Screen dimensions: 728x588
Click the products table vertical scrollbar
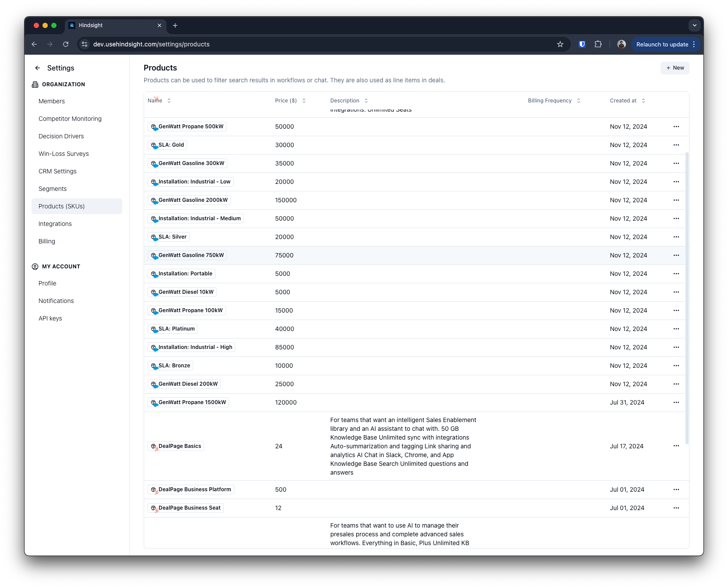tap(687, 298)
